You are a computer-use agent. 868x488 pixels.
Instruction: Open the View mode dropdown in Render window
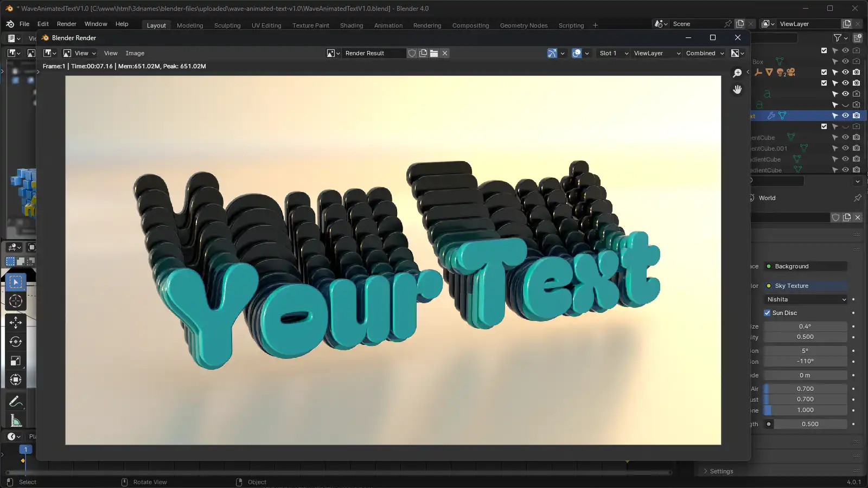[80, 53]
